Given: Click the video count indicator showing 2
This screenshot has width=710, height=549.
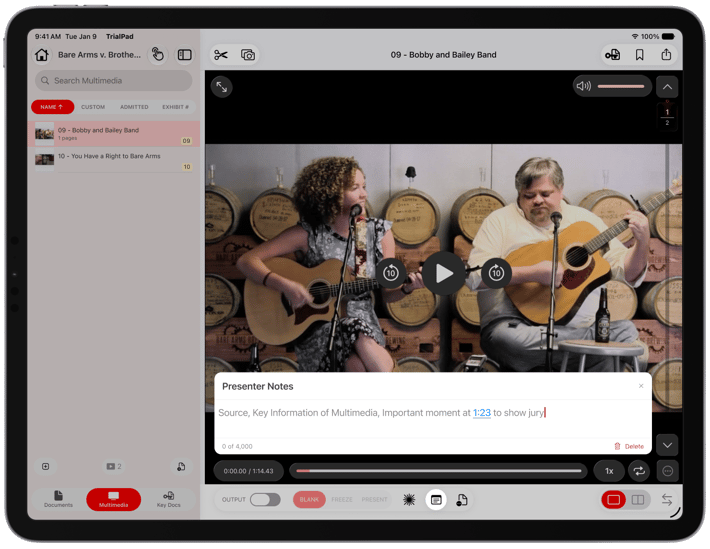Looking at the screenshot, I should point(114,466).
